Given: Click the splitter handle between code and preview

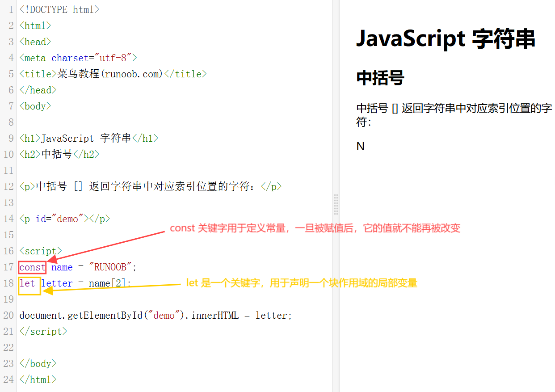Looking at the screenshot, I should (336, 205).
